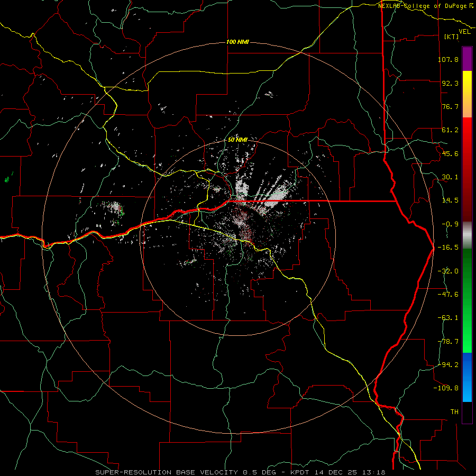Click the red color bar segment
The image size is (476, 476).
pos(467,169)
